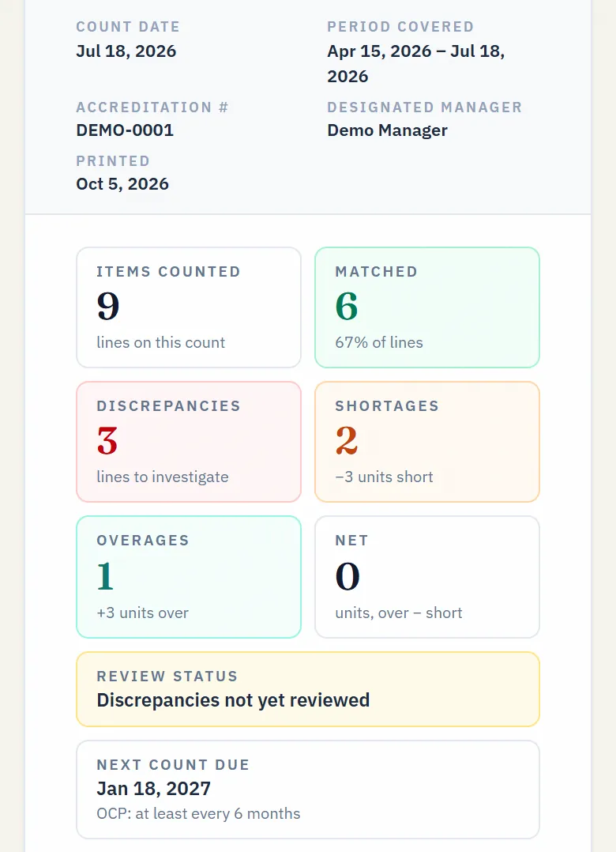This screenshot has height=852, width=616.
Task: Select the units, over – short text
Action: tap(398, 613)
